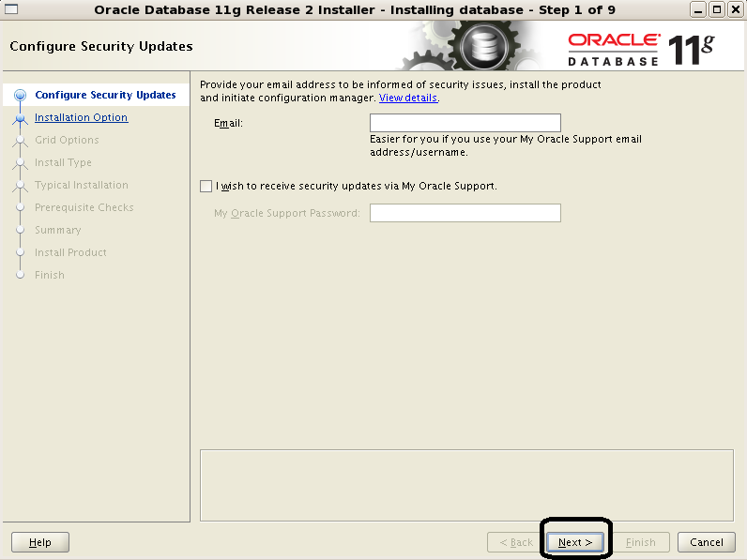Image resolution: width=747 pixels, height=560 pixels.
Task: Select the Configure Security Updates step label
Action: click(x=105, y=96)
